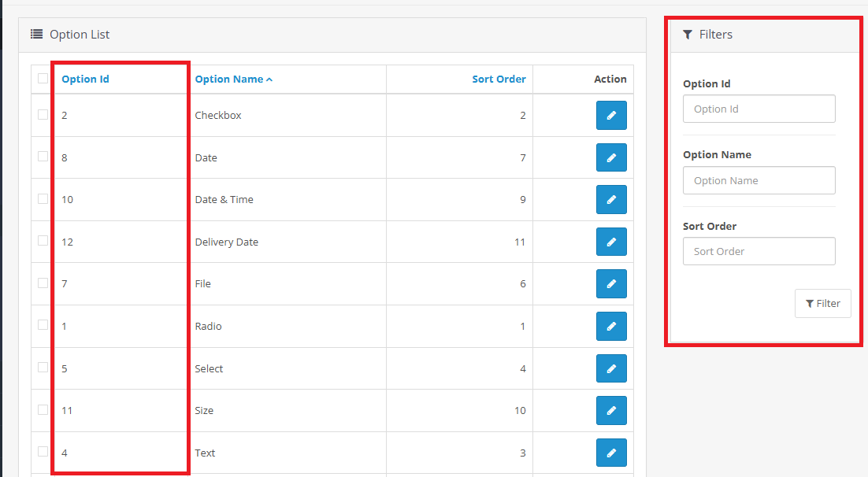This screenshot has height=477, width=868.
Task: Edit the Date option row
Action: pyautogui.click(x=611, y=157)
